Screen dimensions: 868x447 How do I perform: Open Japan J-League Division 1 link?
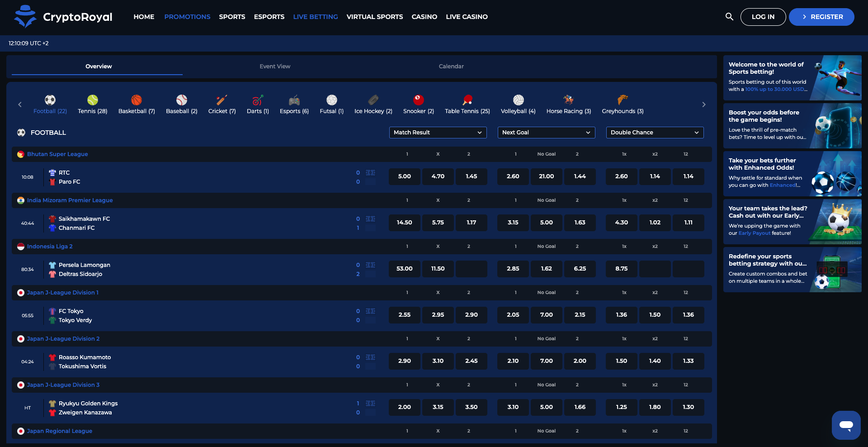pos(62,293)
